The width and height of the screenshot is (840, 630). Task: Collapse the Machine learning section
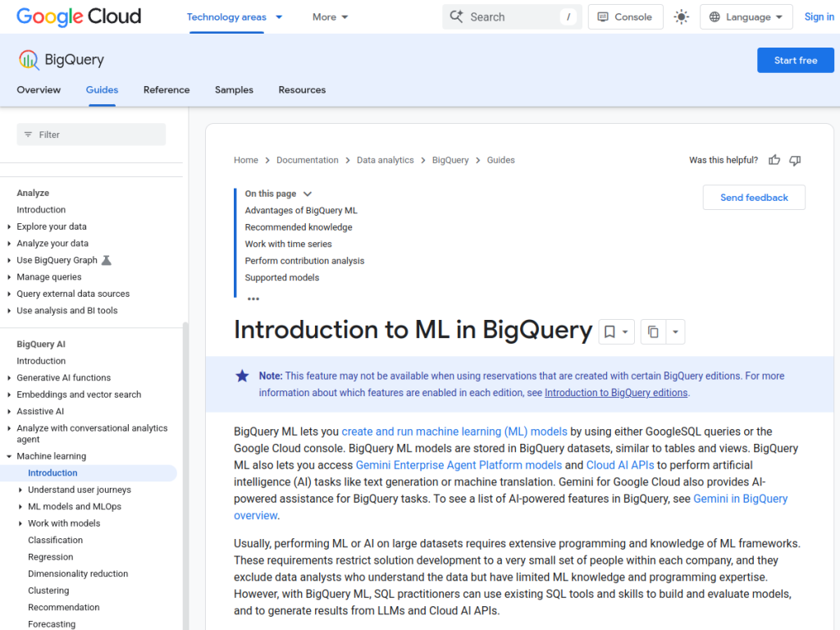(x=9, y=456)
